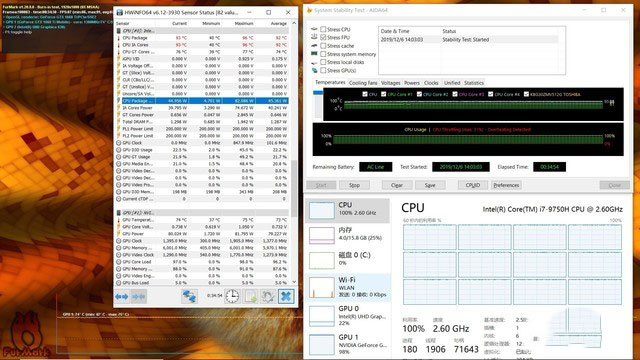This screenshot has height=360, width=640.
Task: Select Wi-Fi WLAN graph in Task Manager
Action: [322, 287]
